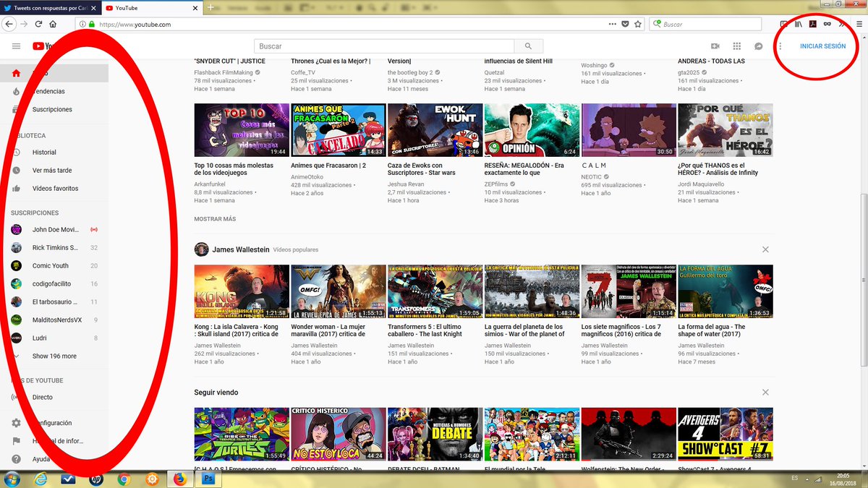
Task: Click the Firefox forward arrow button
Action: tap(24, 24)
